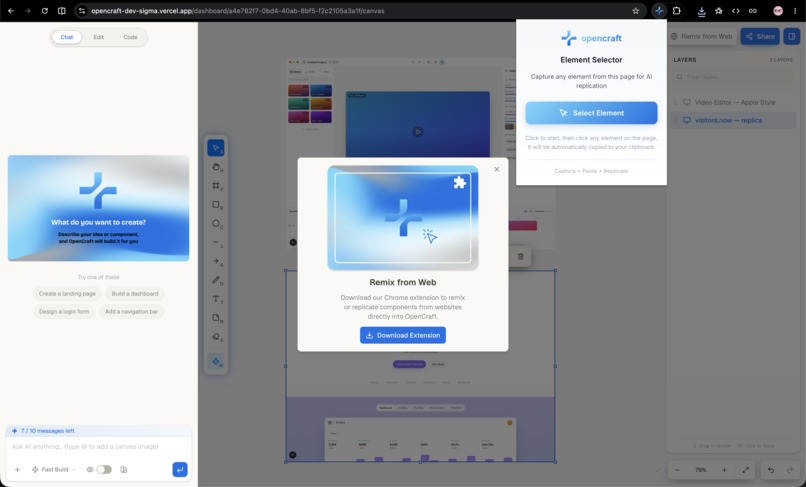Select the rectangle shape tool
The image size is (806, 487).
point(216,205)
